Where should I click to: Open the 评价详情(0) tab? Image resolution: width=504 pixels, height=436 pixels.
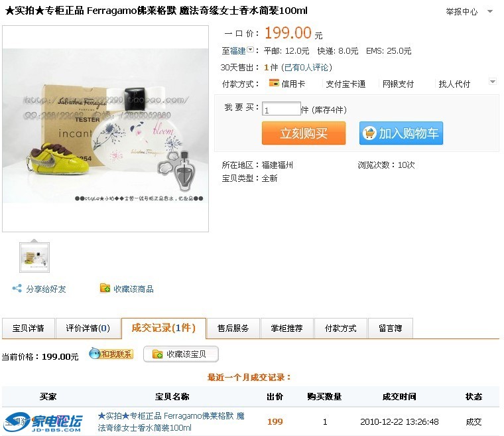click(88, 328)
